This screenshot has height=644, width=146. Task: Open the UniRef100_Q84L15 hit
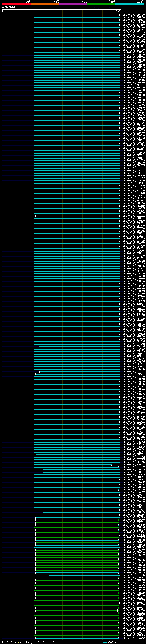pos(133,45)
